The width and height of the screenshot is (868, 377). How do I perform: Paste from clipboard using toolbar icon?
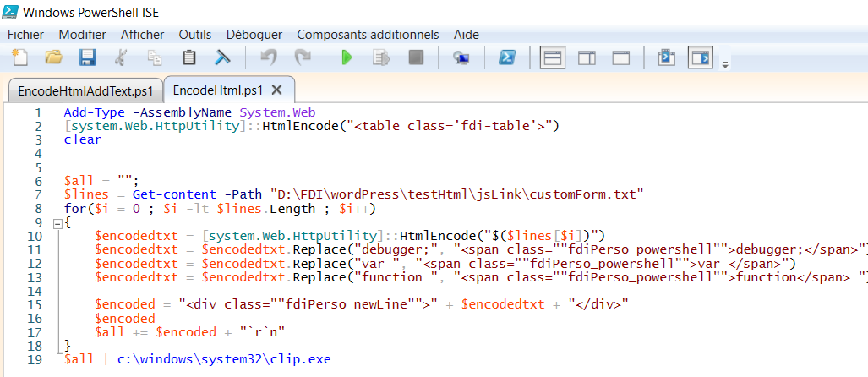[189, 57]
